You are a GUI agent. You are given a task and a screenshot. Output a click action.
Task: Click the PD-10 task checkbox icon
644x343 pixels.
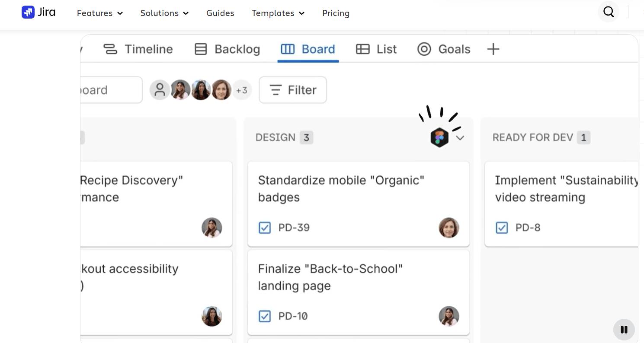pyautogui.click(x=265, y=316)
